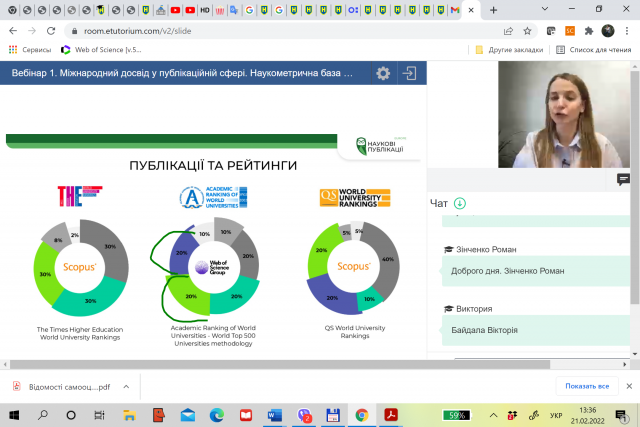Open the Web of Science bookmark
Viewport: 640px width, 427px height.
[x=100, y=49]
